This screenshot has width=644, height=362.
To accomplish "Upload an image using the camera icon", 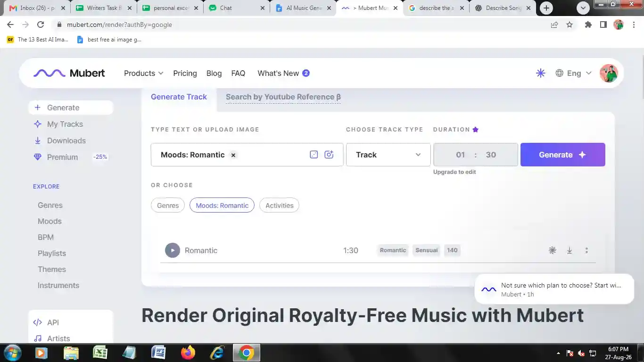I will click(329, 155).
